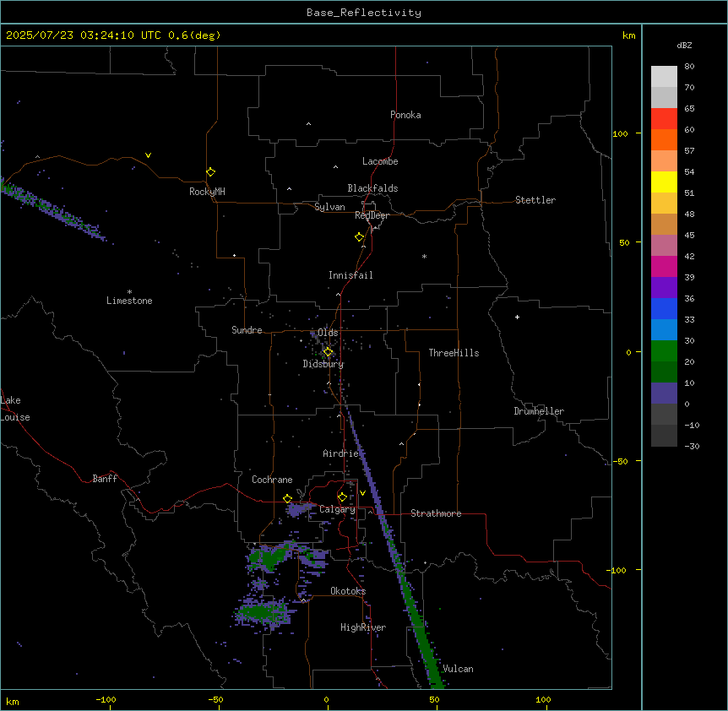The height and width of the screenshot is (711, 728).
Task: Click the Strathmore city label
Action: point(436,513)
